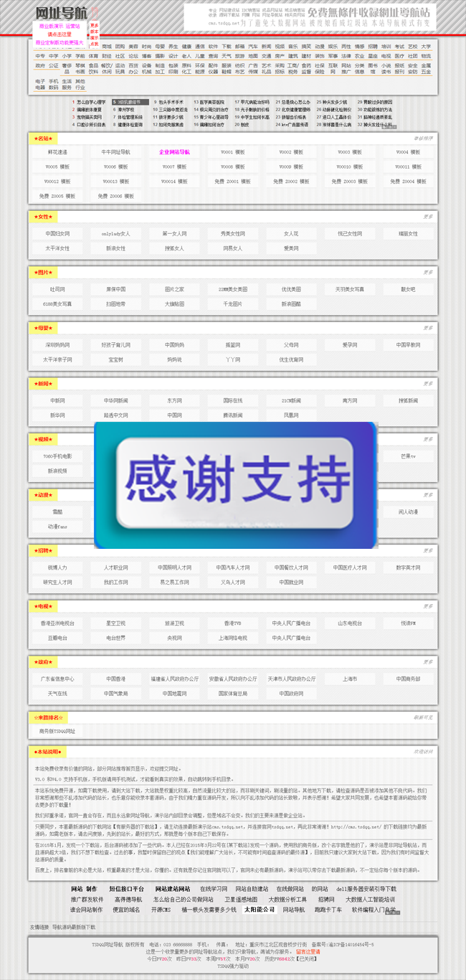Viewport: 466px width, 980px height.
Task: Click the 网址导航 site logo
Action: tap(63, 12)
